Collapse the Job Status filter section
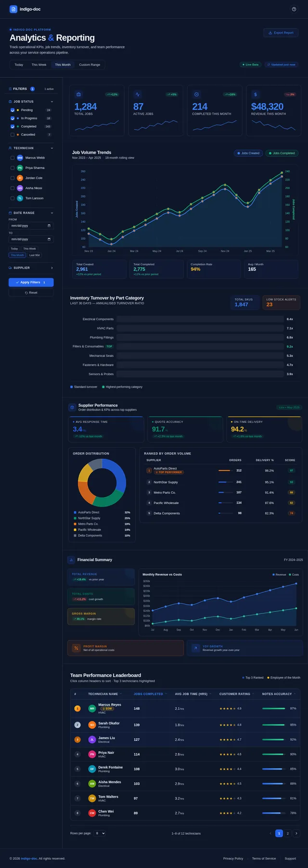Viewport: 308px width, 868px height. coord(31,102)
